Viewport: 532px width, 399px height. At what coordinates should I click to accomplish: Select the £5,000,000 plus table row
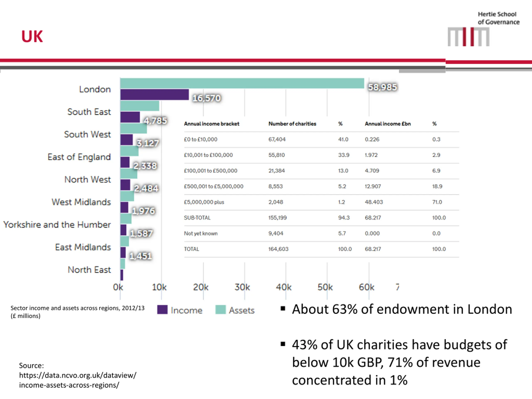pos(321,202)
